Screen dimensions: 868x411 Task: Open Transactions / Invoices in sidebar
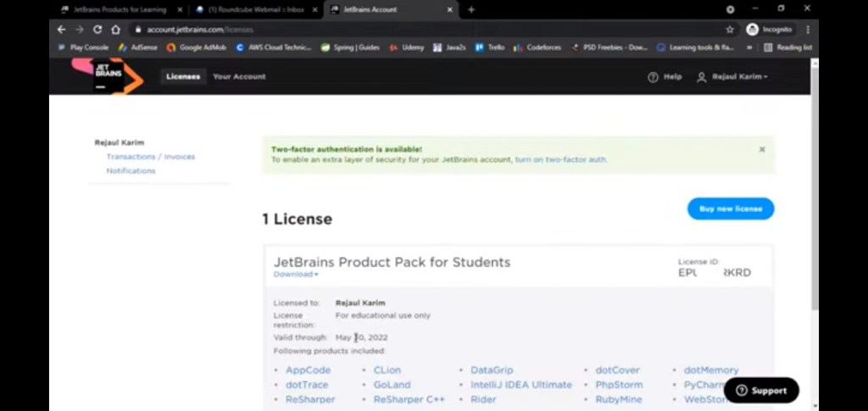tap(150, 157)
